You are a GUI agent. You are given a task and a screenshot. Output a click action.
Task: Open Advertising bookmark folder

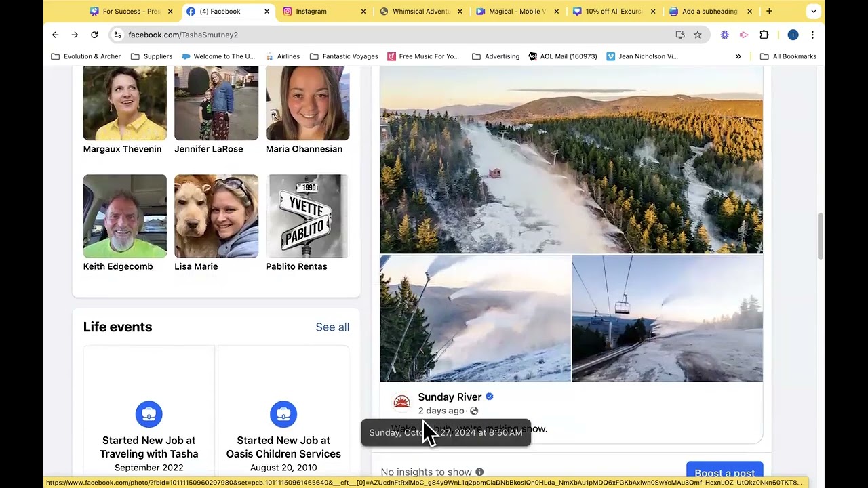[496, 56]
